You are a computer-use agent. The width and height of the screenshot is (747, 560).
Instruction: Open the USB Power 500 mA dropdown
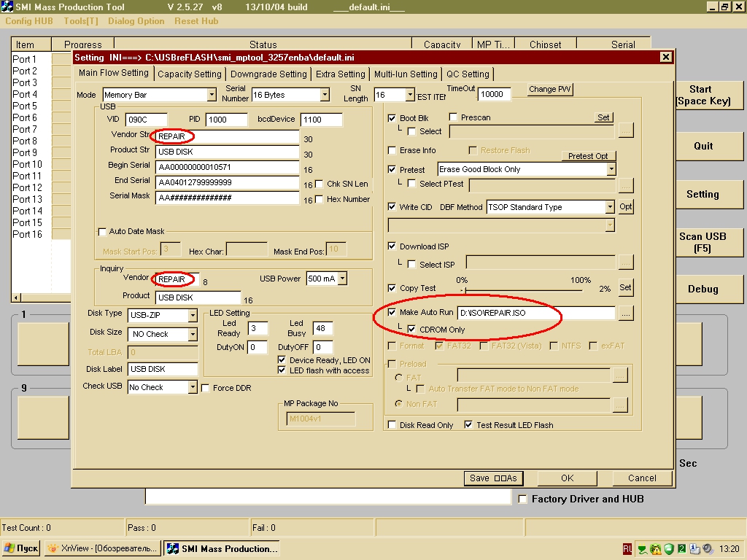point(342,279)
